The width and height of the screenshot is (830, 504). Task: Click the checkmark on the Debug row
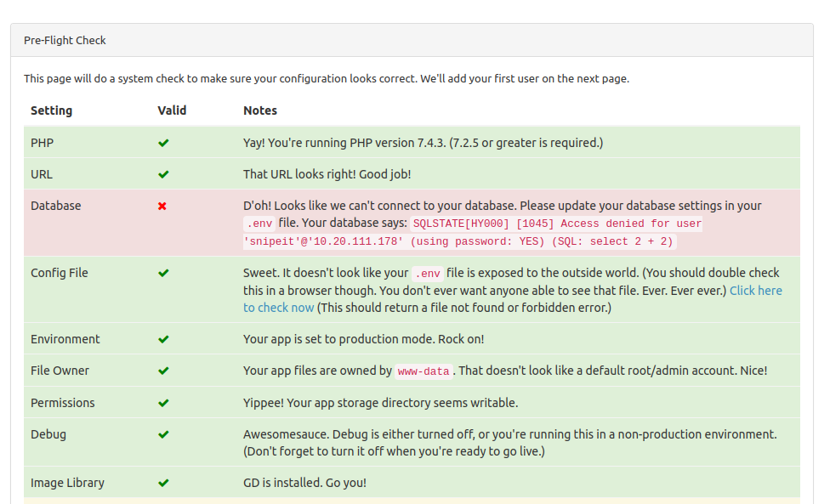(x=163, y=434)
